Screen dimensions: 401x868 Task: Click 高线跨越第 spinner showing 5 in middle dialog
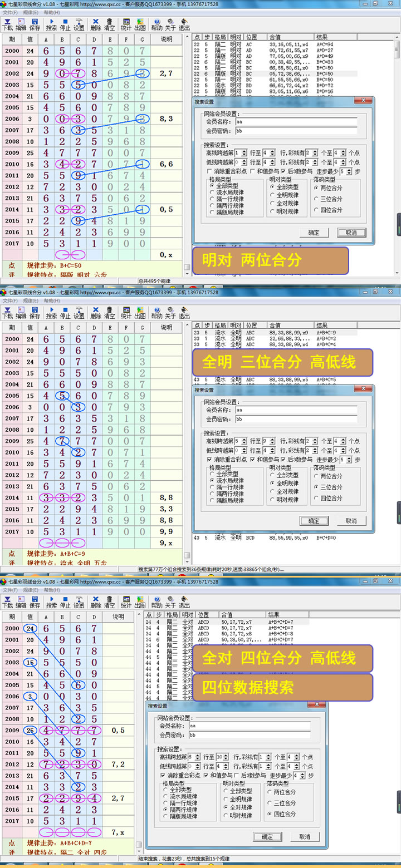pyautogui.click(x=241, y=441)
